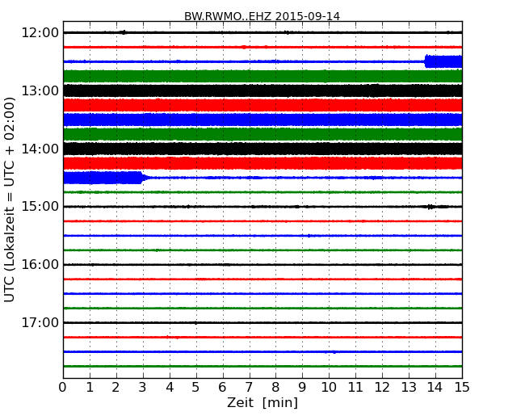Click the 12:00 time axis label

point(40,33)
